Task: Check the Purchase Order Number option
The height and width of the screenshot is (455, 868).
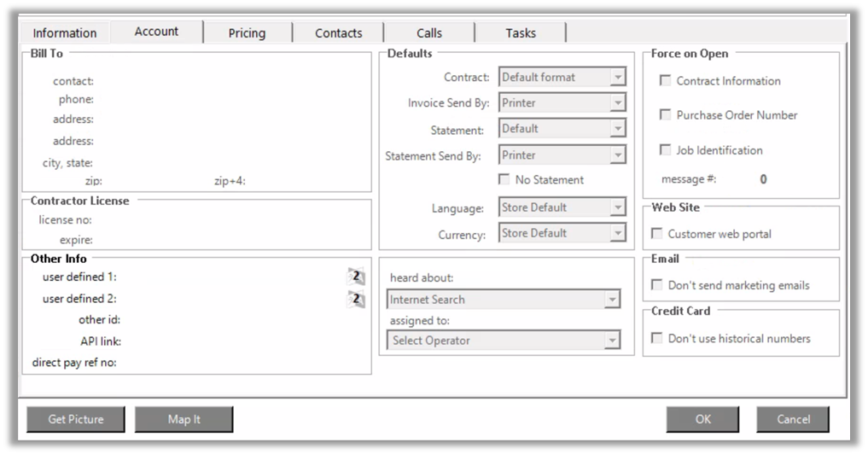Action: click(666, 115)
